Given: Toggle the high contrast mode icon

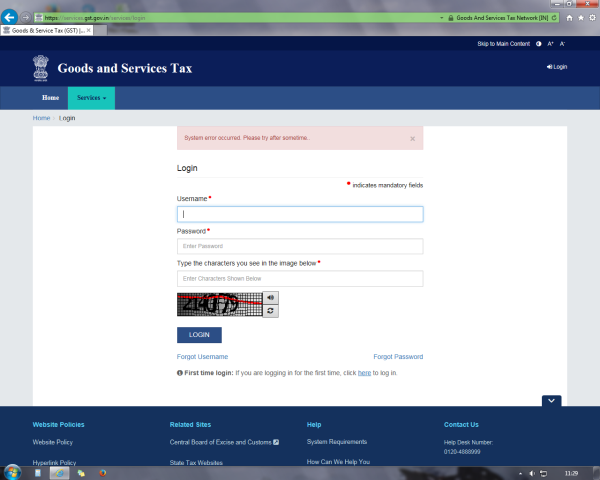Looking at the screenshot, I should tap(539, 44).
